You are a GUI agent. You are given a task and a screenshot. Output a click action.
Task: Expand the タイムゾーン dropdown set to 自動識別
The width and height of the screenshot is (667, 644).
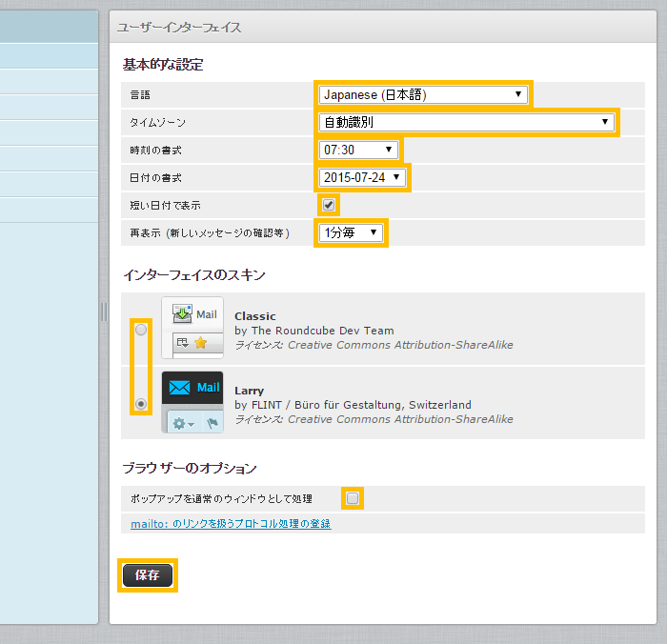click(x=467, y=122)
